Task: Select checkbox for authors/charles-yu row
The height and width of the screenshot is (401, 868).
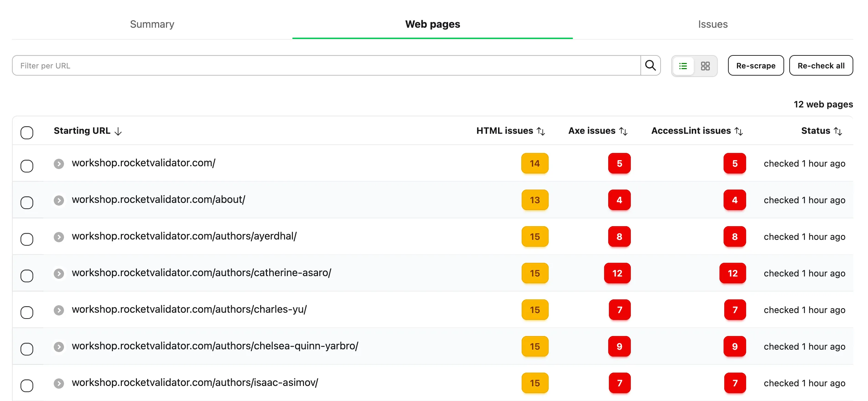Action: click(x=27, y=312)
